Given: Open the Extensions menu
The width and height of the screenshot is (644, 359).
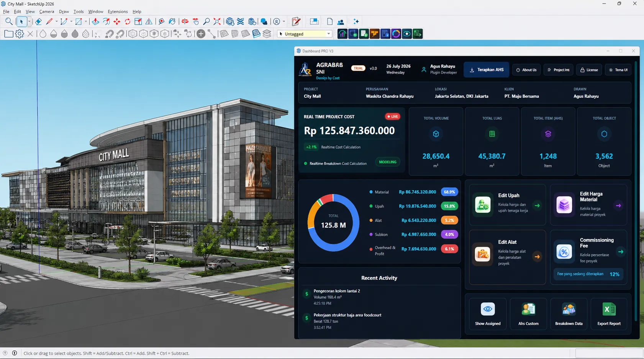Looking at the screenshot, I should (x=118, y=12).
